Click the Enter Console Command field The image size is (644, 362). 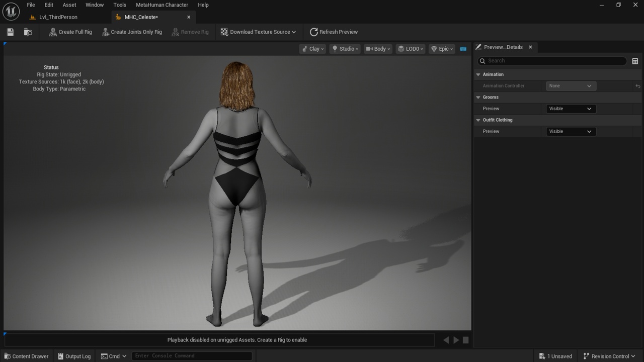pos(192,356)
